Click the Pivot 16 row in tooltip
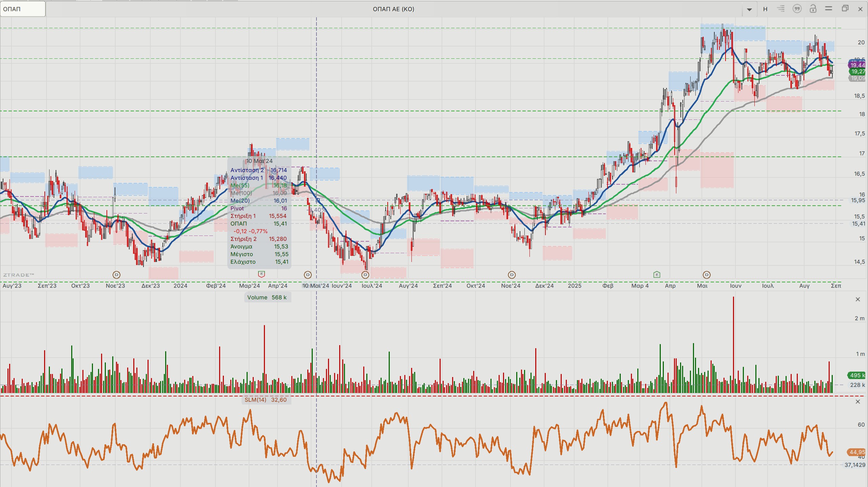The width and height of the screenshot is (868, 487). click(x=259, y=208)
